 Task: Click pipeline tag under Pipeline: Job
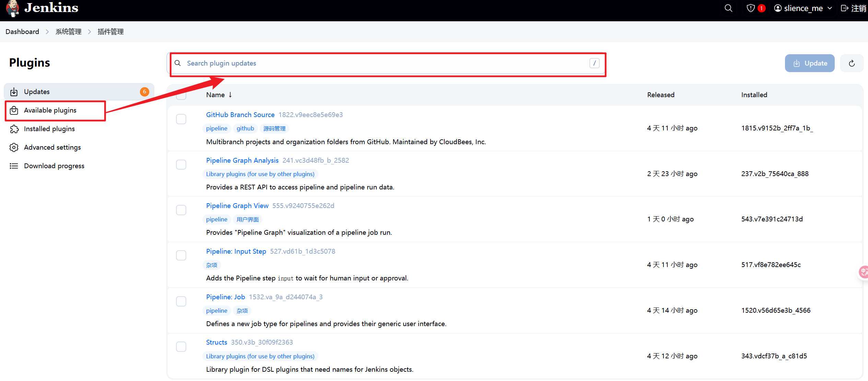coord(216,311)
